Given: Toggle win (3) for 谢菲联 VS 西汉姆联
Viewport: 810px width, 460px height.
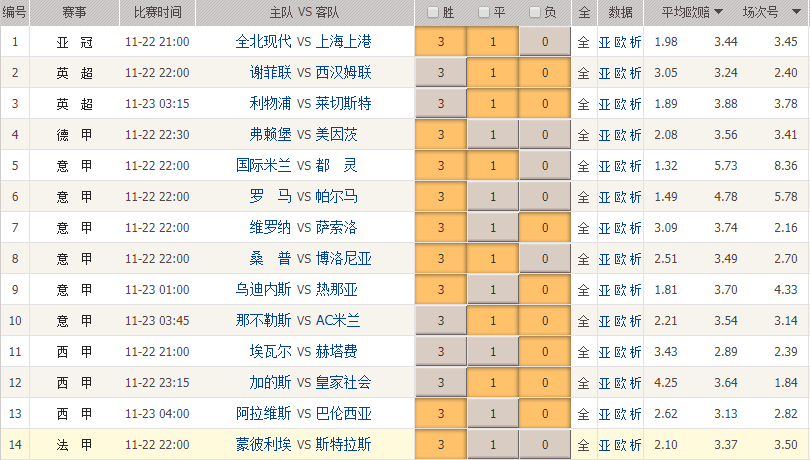Looking at the screenshot, I should pos(441,73).
